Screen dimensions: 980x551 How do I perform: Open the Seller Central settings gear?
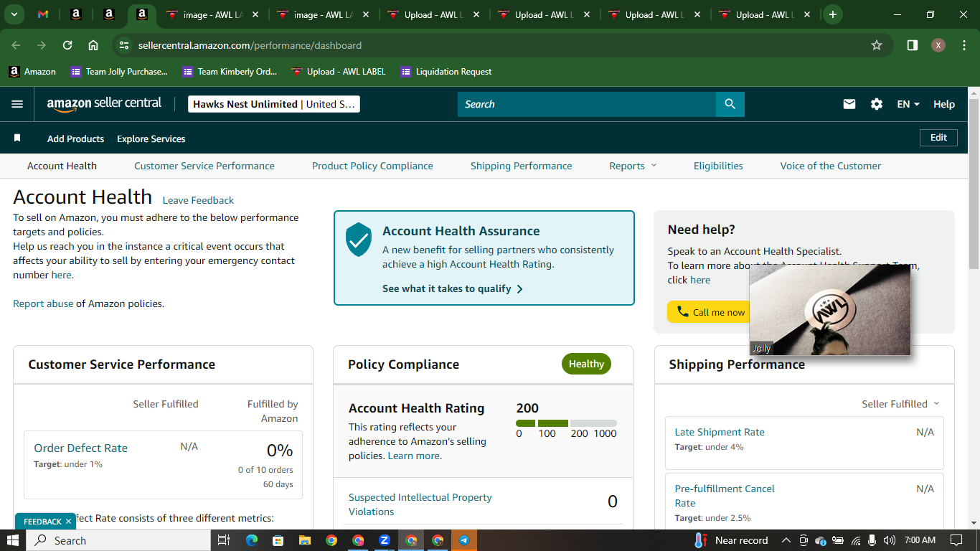coord(877,104)
